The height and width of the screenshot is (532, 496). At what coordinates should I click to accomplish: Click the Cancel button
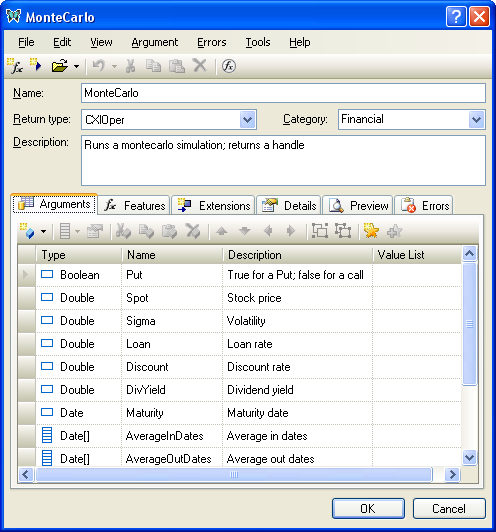[449, 508]
